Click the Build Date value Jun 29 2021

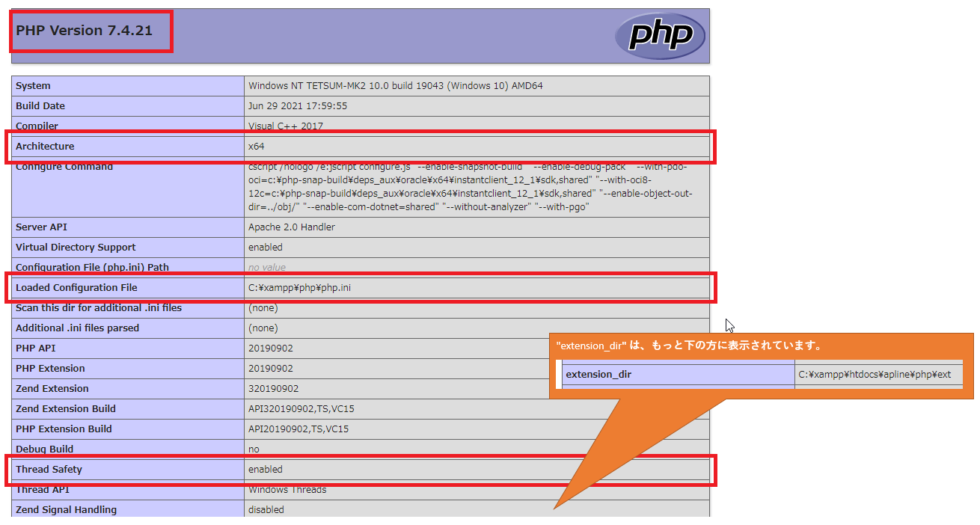coord(298,106)
